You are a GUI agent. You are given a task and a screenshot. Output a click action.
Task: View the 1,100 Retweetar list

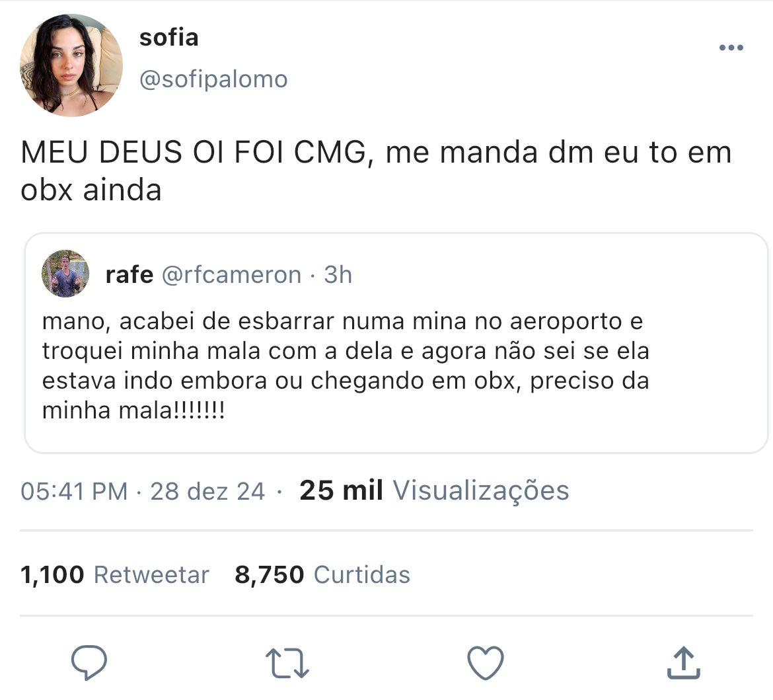click(115, 574)
